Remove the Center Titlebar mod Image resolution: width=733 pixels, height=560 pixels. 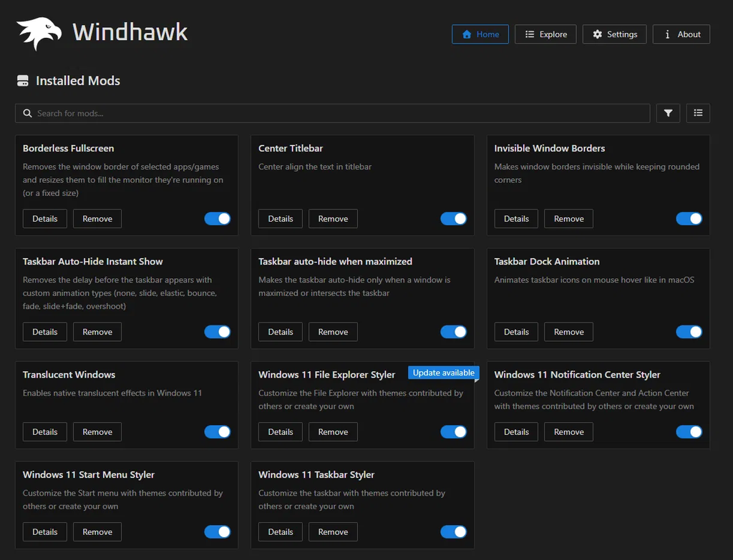(333, 219)
